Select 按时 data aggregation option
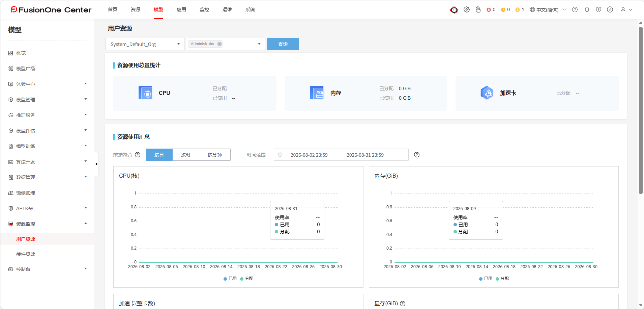This screenshot has width=644, height=309. [x=185, y=155]
